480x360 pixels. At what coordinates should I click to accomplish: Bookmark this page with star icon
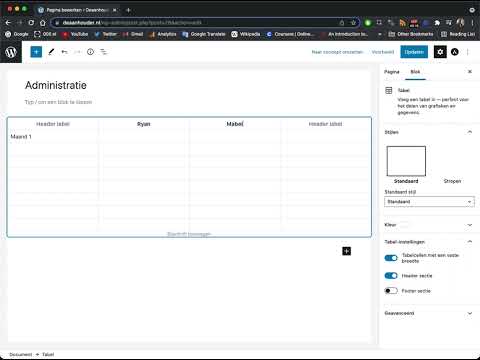point(353,23)
